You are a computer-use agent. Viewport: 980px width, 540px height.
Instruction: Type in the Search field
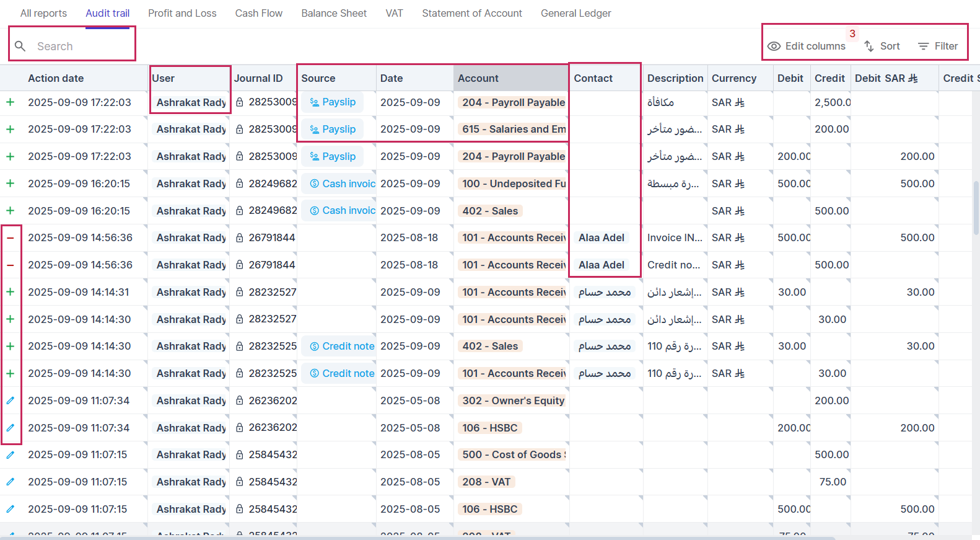pyautogui.click(x=81, y=46)
